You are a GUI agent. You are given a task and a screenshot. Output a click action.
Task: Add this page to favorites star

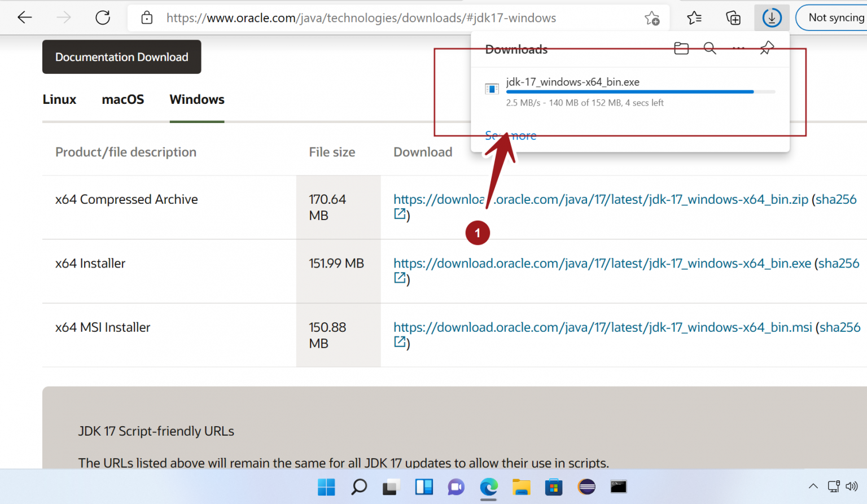pyautogui.click(x=652, y=18)
